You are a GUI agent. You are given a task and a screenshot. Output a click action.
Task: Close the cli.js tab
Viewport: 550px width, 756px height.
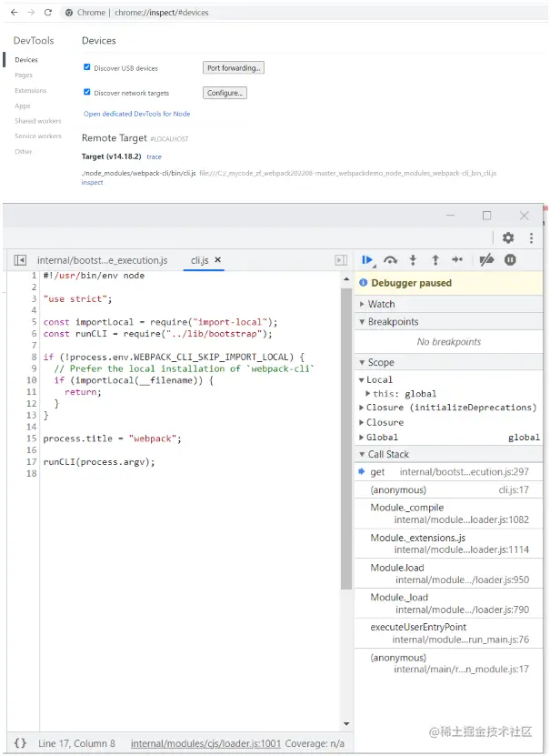[x=217, y=259]
